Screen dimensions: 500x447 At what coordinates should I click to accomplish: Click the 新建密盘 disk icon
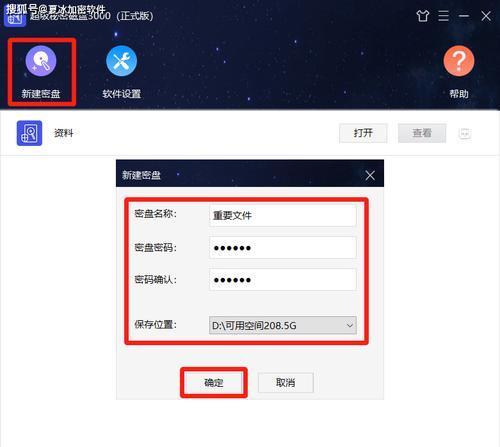coord(41,61)
